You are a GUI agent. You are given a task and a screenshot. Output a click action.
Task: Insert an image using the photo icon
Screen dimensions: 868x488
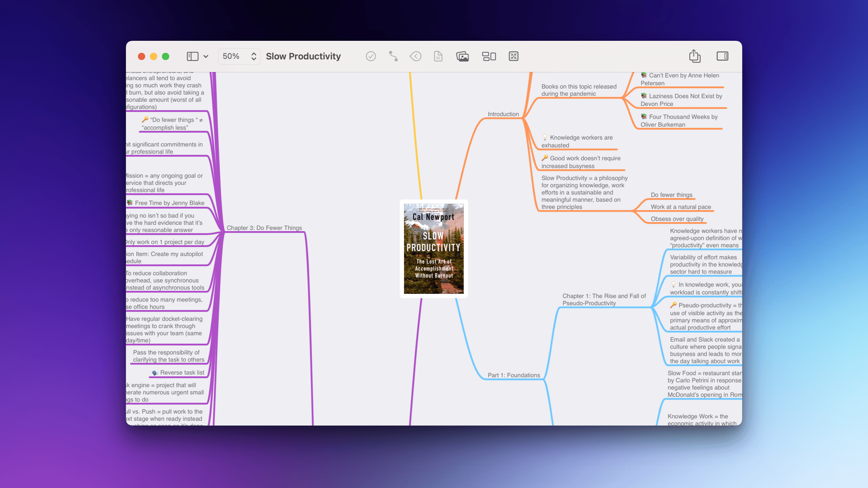(x=462, y=56)
